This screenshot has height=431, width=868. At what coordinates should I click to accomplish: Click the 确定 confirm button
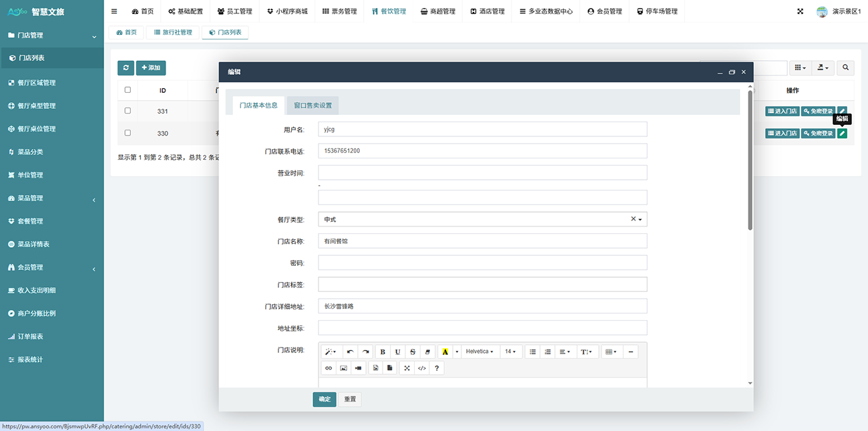[x=324, y=399]
